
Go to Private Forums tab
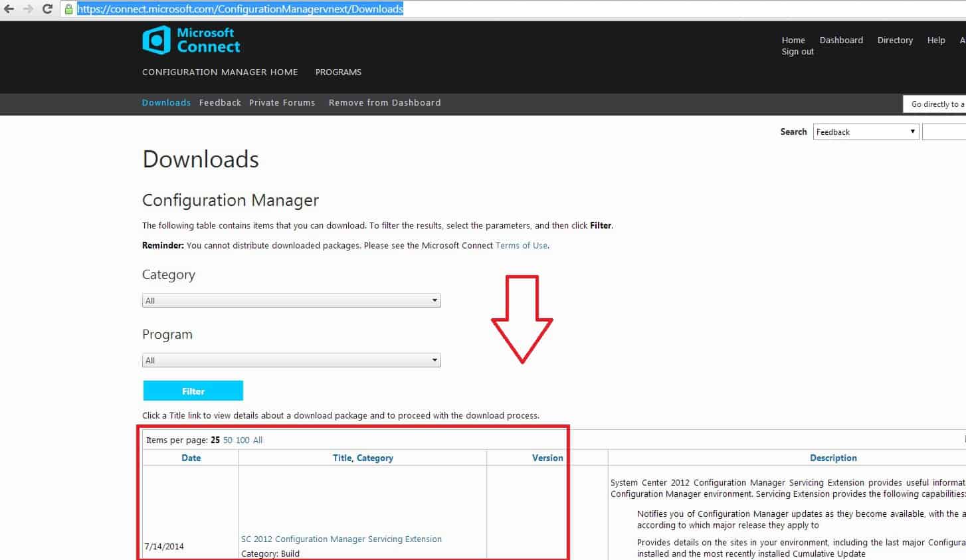282,102
